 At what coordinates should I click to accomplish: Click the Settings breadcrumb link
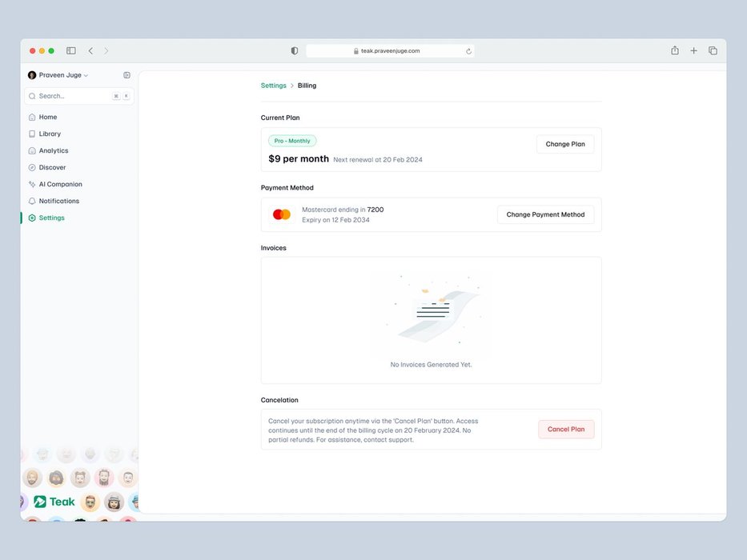point(273,86)
